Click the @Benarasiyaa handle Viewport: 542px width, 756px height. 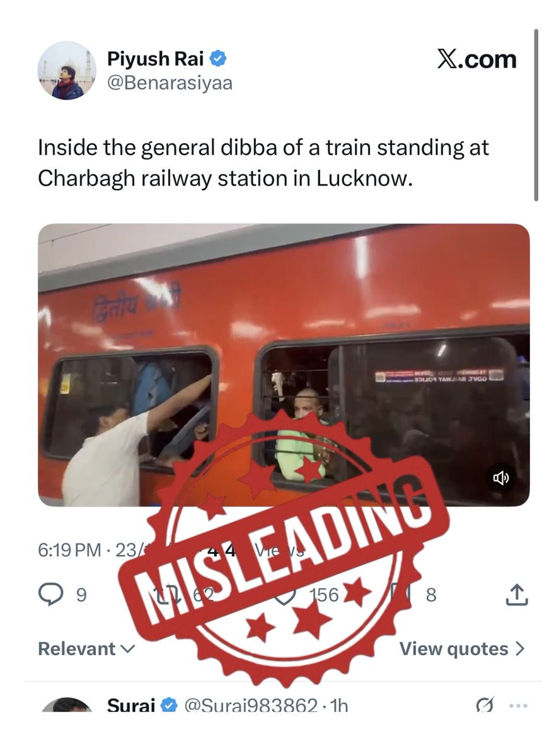point(170,83)
